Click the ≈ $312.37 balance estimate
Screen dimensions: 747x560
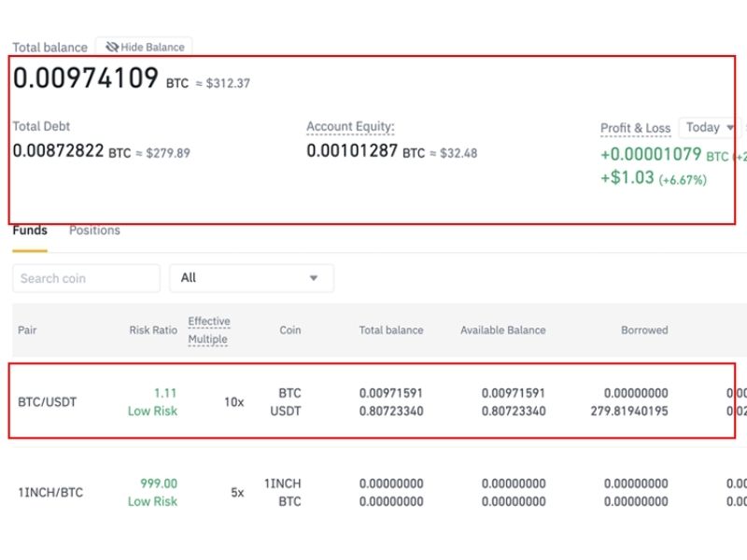[x=223, y=83]
